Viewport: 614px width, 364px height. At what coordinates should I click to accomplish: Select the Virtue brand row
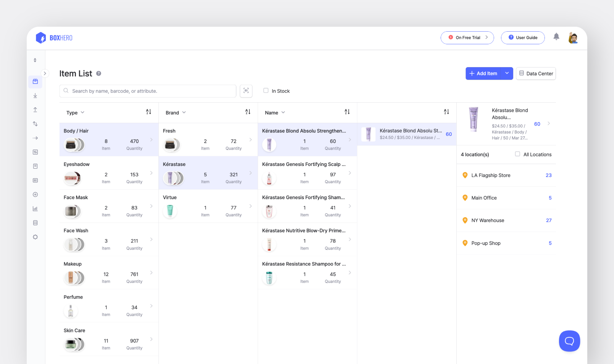coord(208,206)
